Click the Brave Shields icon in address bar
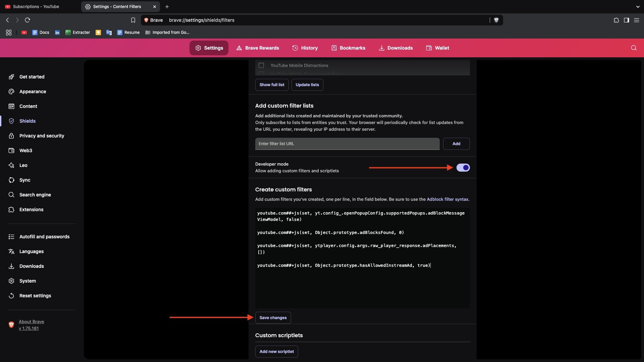This screenshot has height=362, width=644. coord(496,20)
